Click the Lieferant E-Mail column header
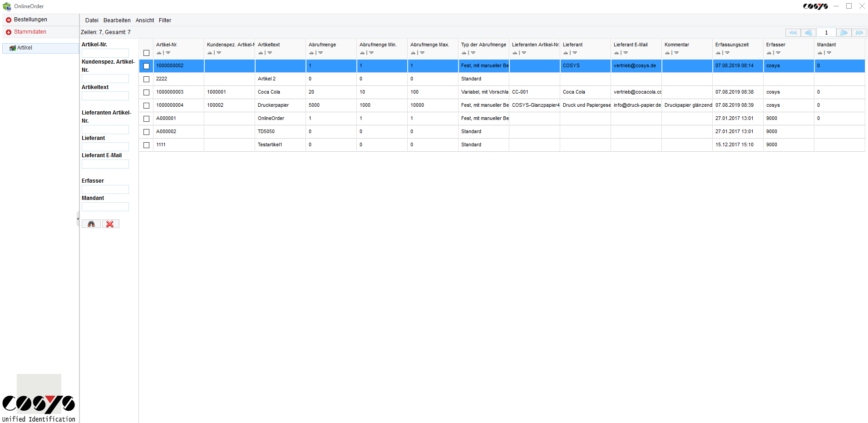Screen dimensions: 868x423 (631, 45)
